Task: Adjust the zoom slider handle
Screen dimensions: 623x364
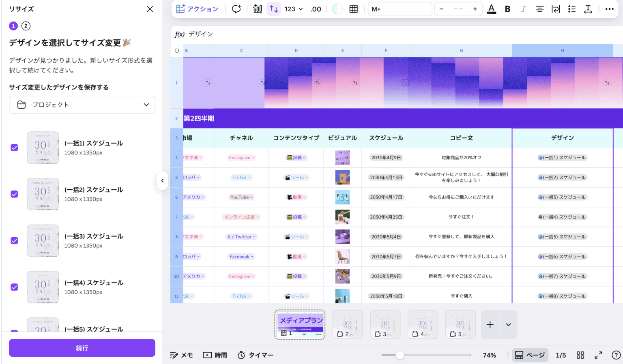Action: 400,355
